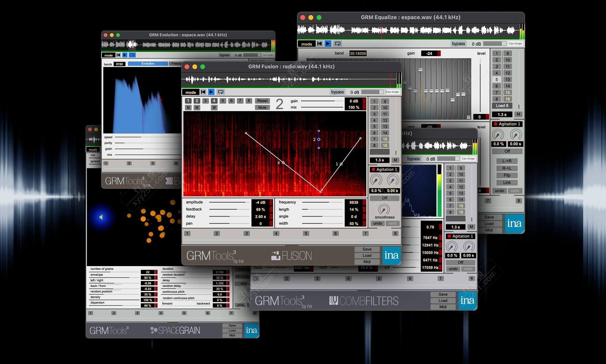Click right Agitation knob in Equalize window

click(516, 134)
